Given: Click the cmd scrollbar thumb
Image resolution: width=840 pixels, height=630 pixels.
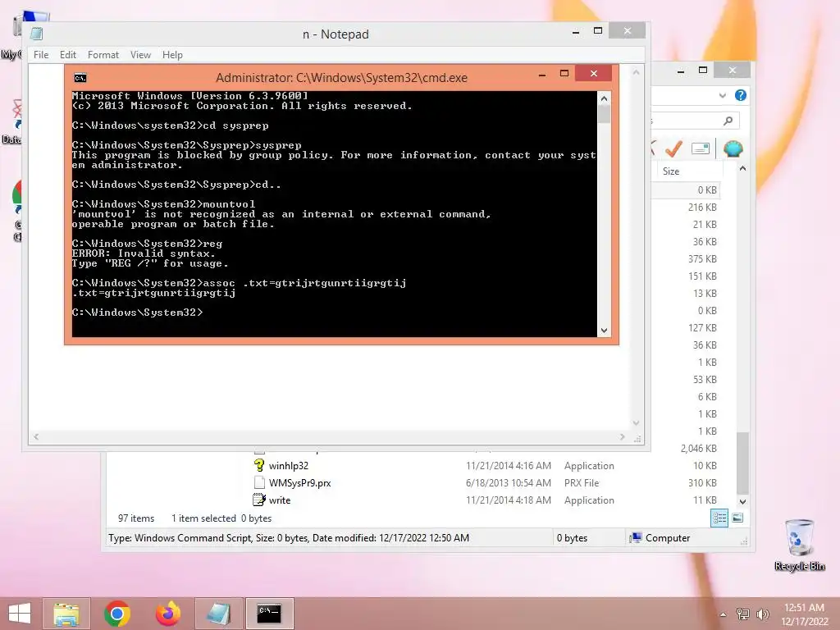Looking at the screenshot, I should (604, 114).
